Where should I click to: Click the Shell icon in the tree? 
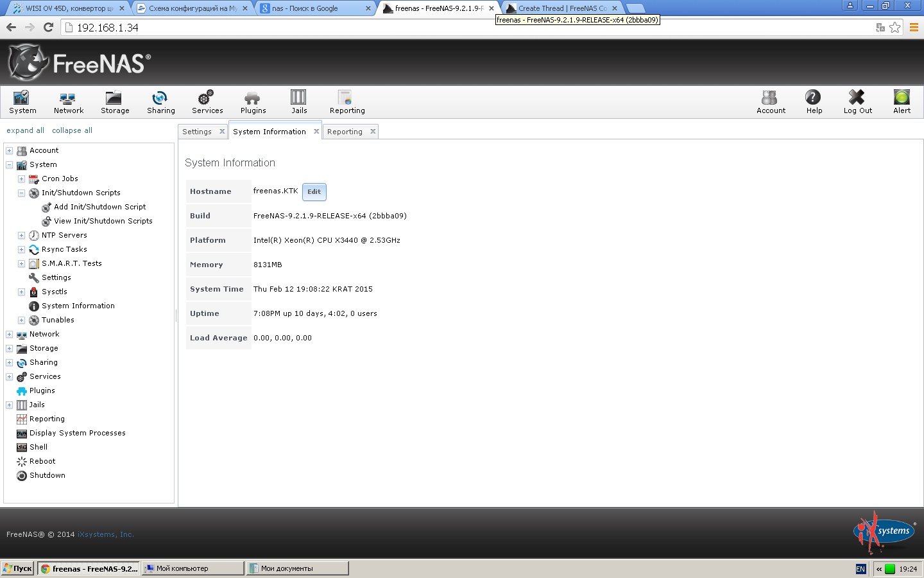pos(22,447)
